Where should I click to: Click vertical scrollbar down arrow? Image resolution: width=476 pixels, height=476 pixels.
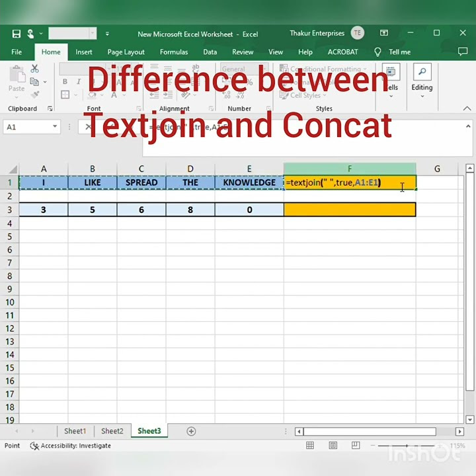469,420
